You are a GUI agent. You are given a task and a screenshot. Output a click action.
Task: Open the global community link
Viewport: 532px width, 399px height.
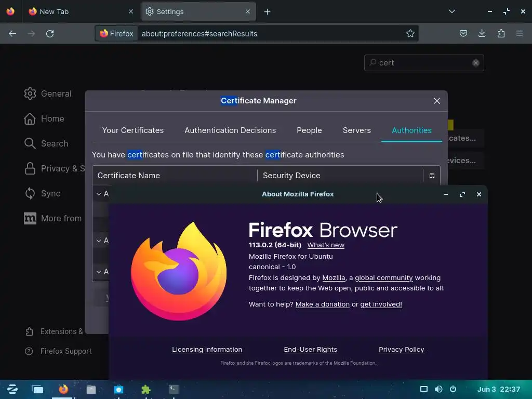click(384, 278)
